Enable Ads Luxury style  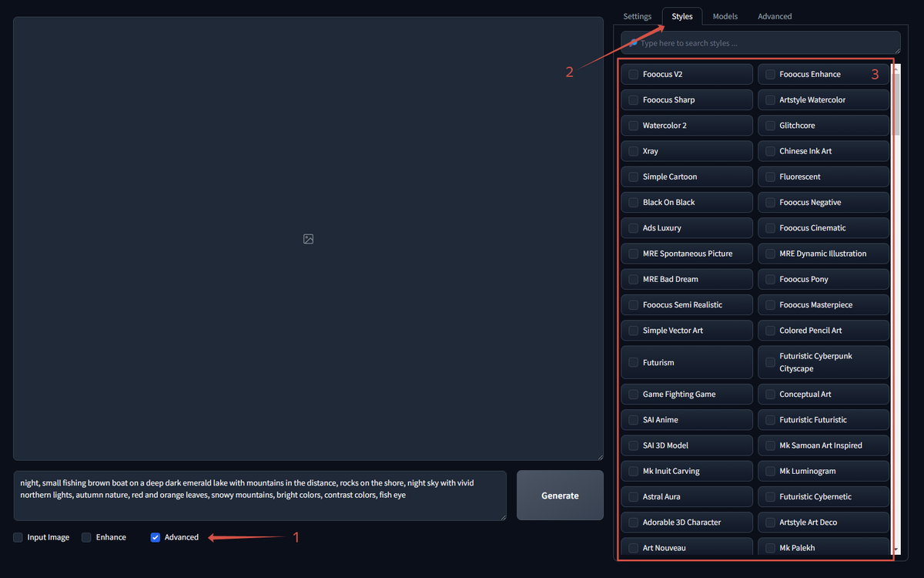[633, 228]
